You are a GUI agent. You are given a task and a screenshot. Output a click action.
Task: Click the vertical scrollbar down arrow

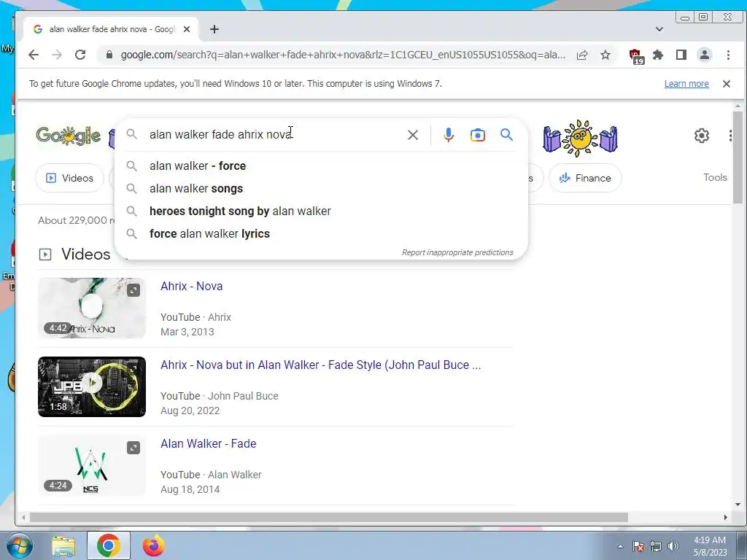pyautogui.click(x=738, y=505)
